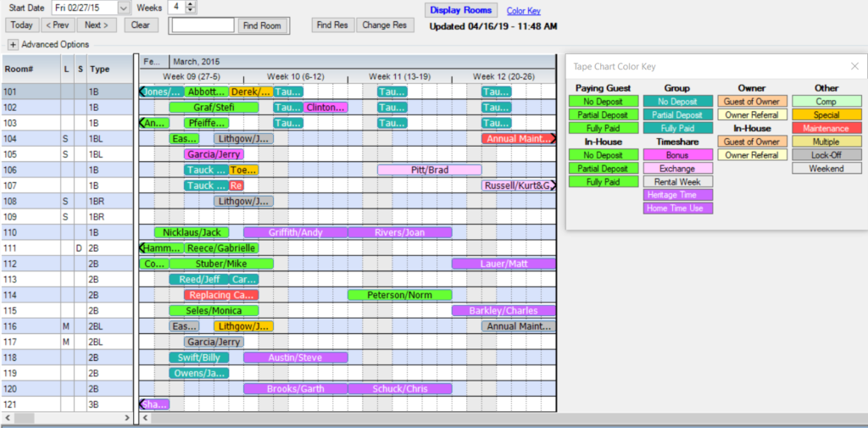The width and height of the screenshot is (868, 428).
Task: Open the Start Date dropdown arrow
Action: point(124,8)
